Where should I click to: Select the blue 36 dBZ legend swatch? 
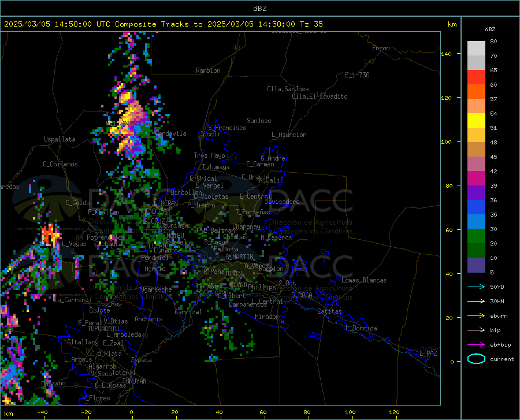476,207
